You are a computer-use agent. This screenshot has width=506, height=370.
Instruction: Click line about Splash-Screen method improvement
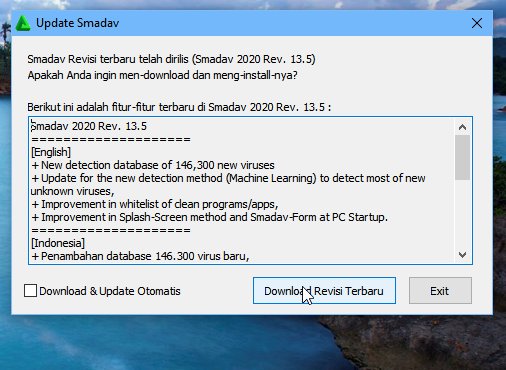[209, 217]
